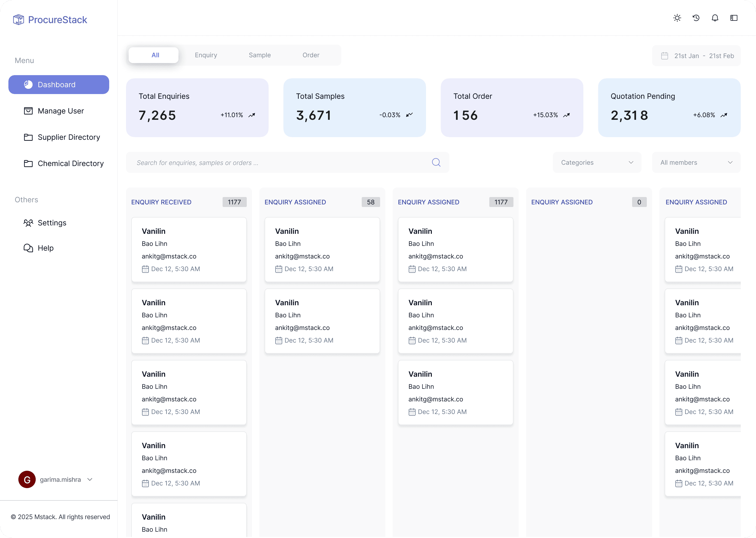Click Total Samples downward trend arrow

[x=409, y=115]
